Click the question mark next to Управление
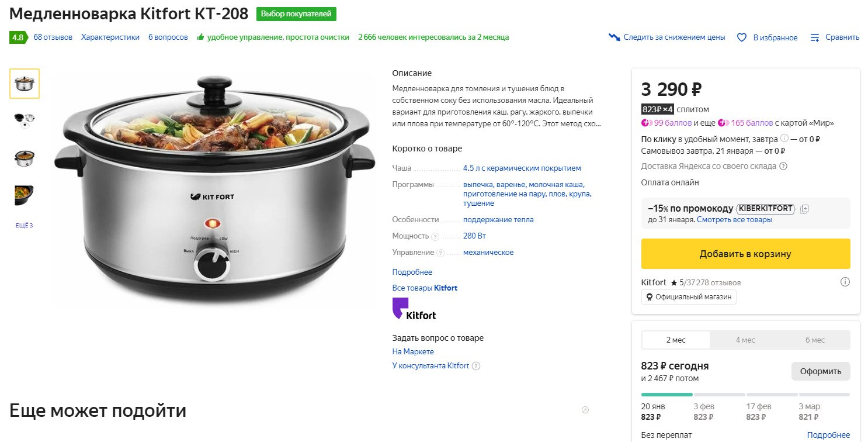Viewport: 868px width, 442px height. pos(440,253)
